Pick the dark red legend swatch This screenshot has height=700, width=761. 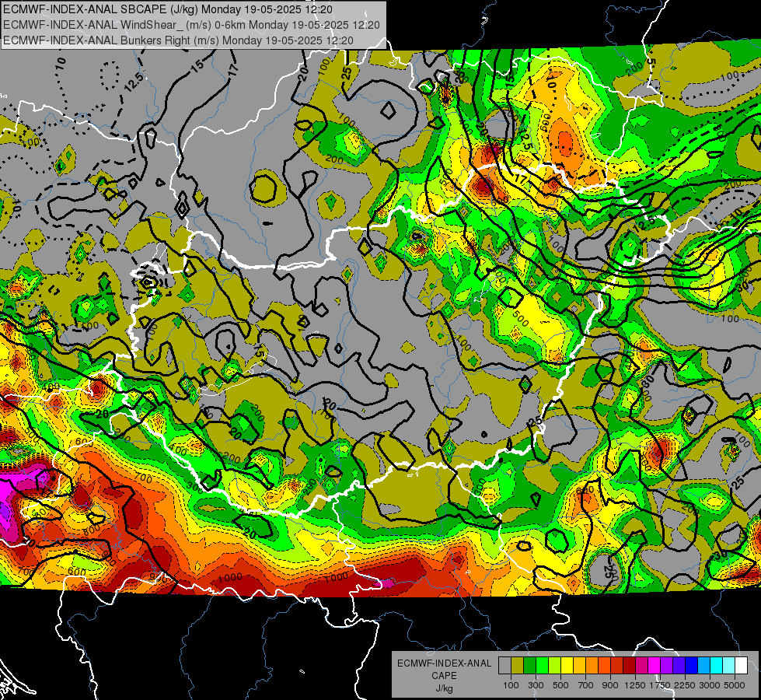(629, 666)
